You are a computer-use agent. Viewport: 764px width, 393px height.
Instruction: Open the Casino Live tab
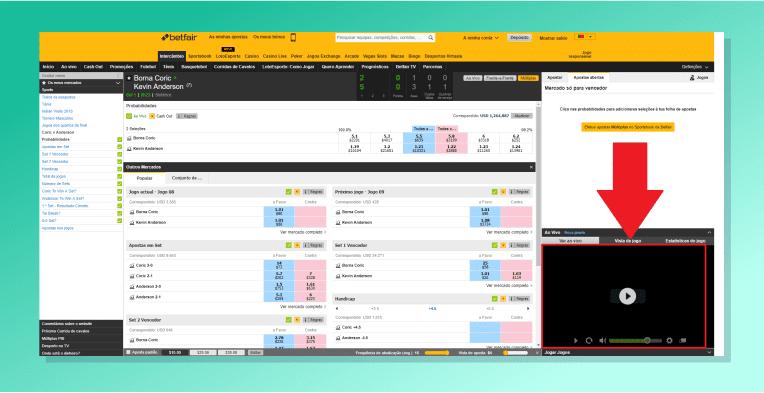275,56
